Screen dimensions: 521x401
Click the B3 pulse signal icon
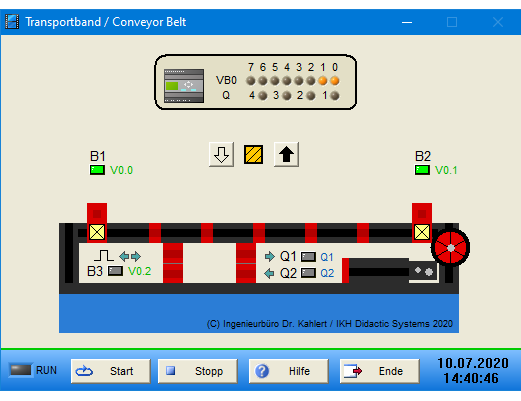pyautogui.click(x=104, y=256)
